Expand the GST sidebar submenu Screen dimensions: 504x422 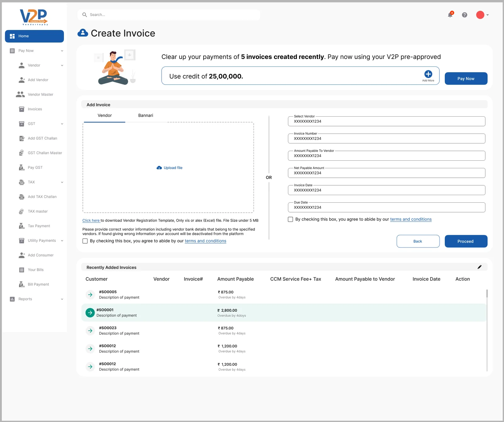click(62, 124)
